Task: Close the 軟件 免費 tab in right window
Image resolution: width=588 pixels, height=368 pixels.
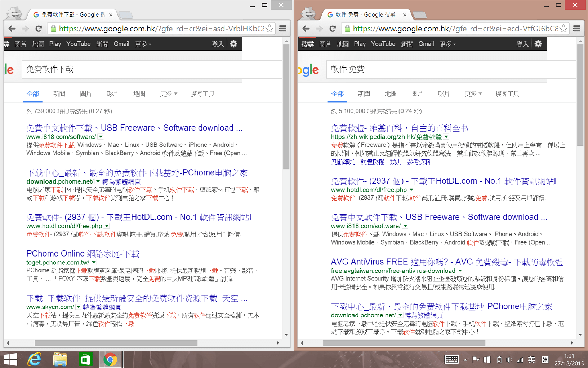Action: coord(405,15)
